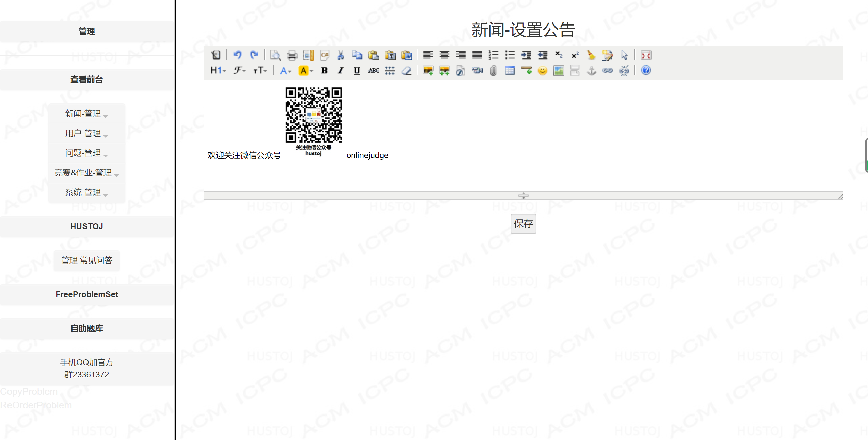Open the line height options

pos(390,70)
